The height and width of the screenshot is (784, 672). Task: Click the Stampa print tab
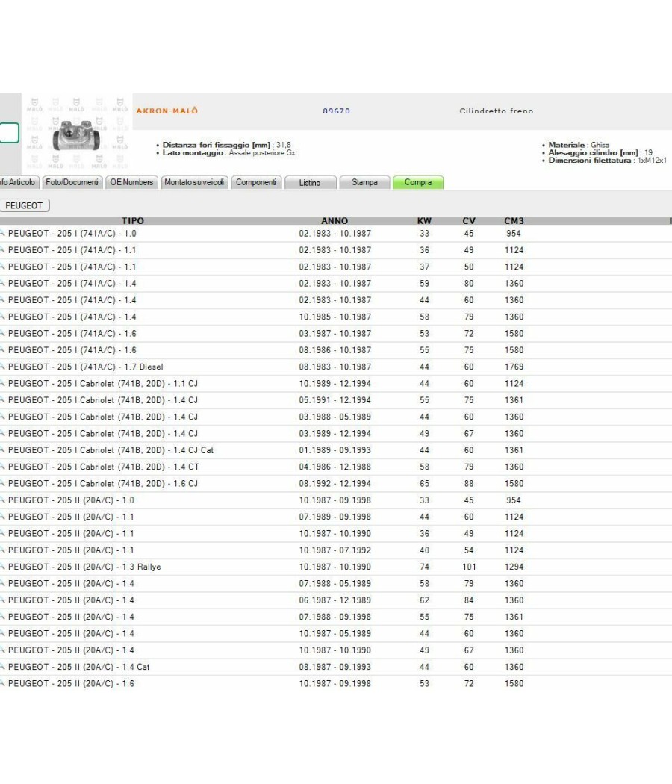pyautogui.click(x=364, y=182)
